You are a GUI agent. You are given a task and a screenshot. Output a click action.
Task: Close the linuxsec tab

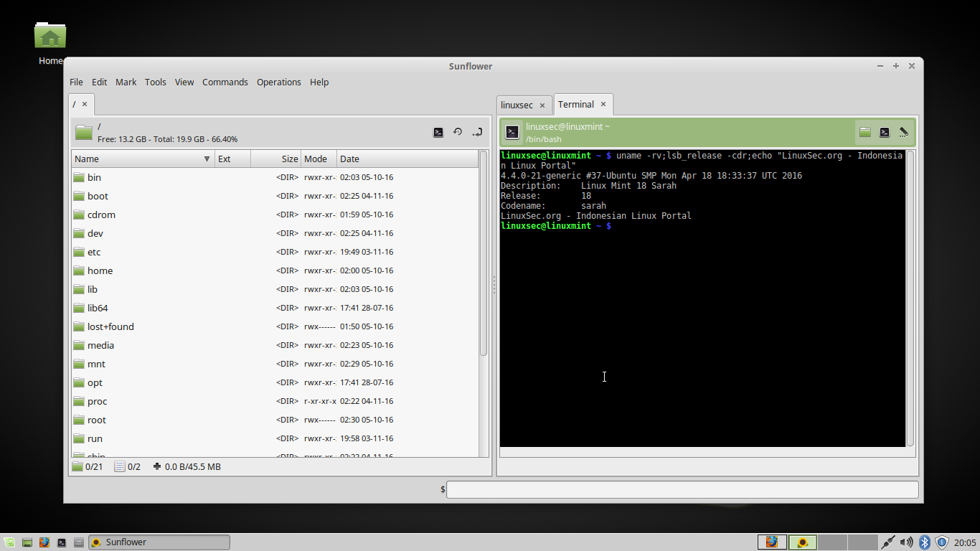tap(542, 105)
